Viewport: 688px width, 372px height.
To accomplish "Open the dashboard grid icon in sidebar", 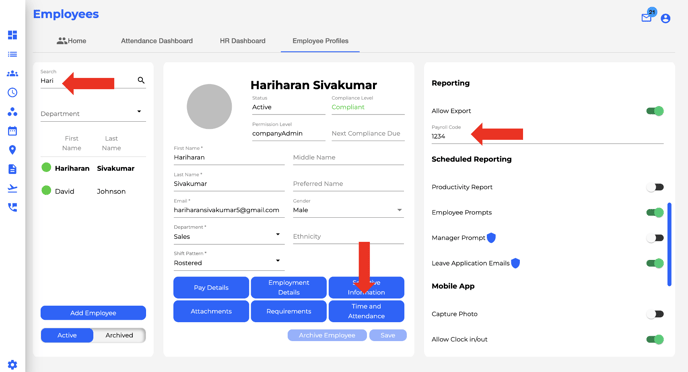I will pos(12,35).
